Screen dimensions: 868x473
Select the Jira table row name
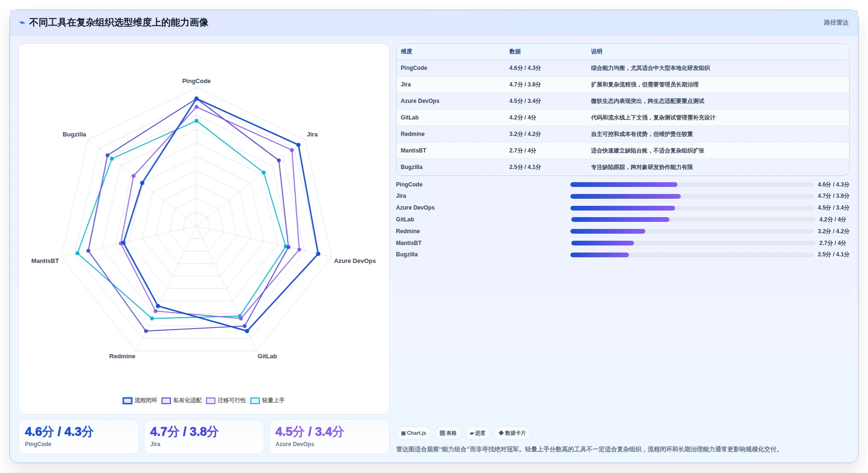pyautogui.click(x=406, y=84)
